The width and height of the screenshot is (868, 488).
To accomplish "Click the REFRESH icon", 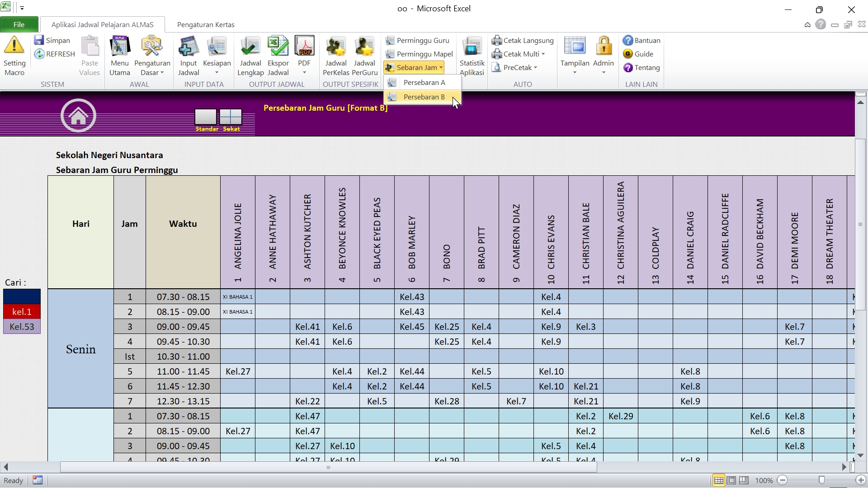I will tap(39, 54).
